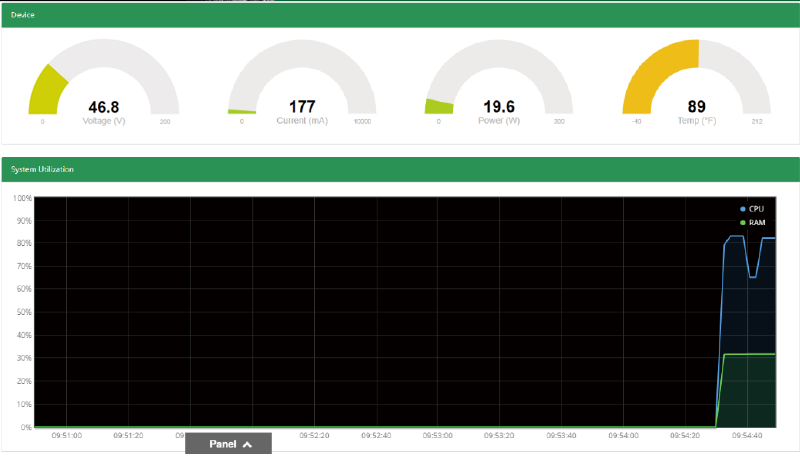Click the 177 current reading
Viewport: 800px width, 471px height.
coord(301,106)
